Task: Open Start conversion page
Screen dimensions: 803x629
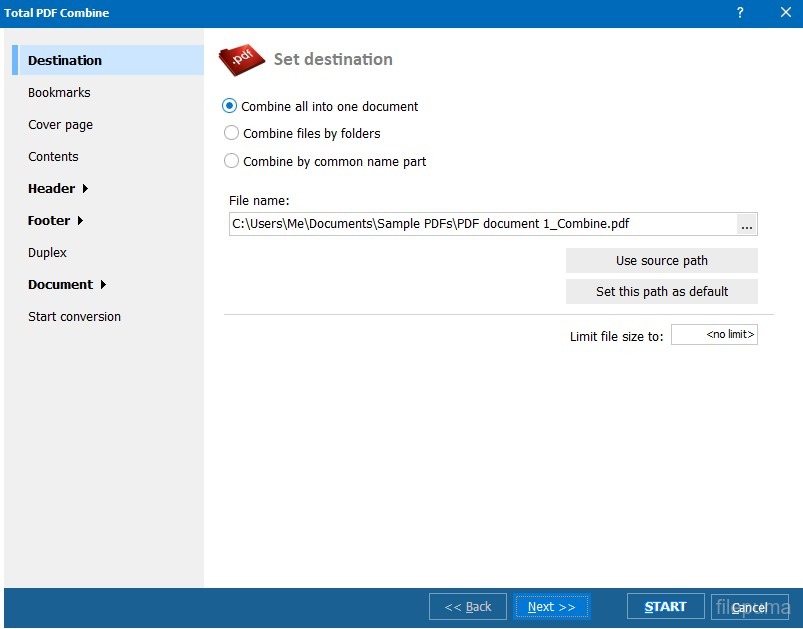Action: tap(74, 317)
